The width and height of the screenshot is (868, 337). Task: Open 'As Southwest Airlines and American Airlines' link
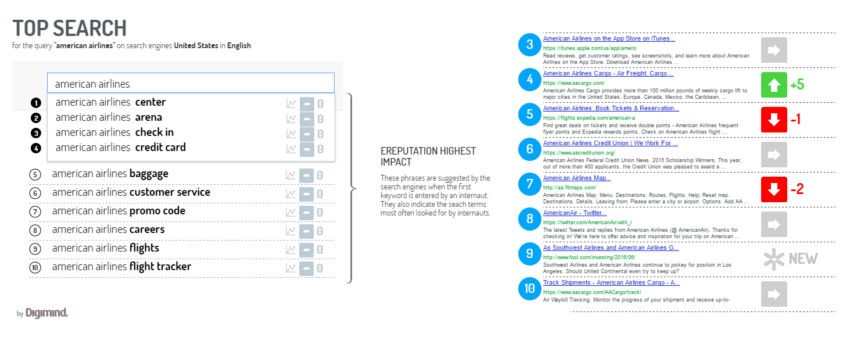(611, 248)
